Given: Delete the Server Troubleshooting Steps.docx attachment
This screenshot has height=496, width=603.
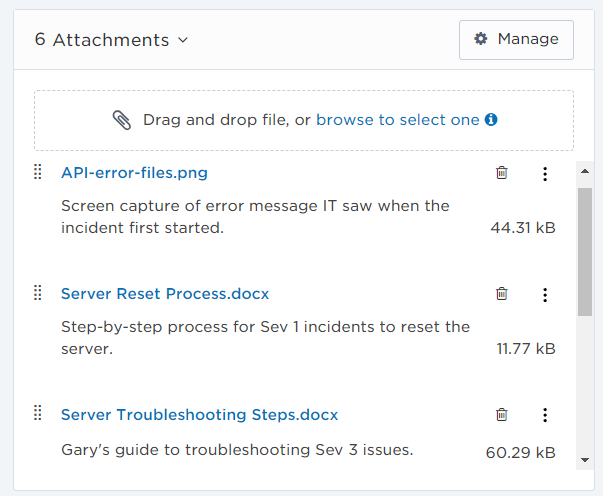Looking at the screenshot, I should [501, 414].
